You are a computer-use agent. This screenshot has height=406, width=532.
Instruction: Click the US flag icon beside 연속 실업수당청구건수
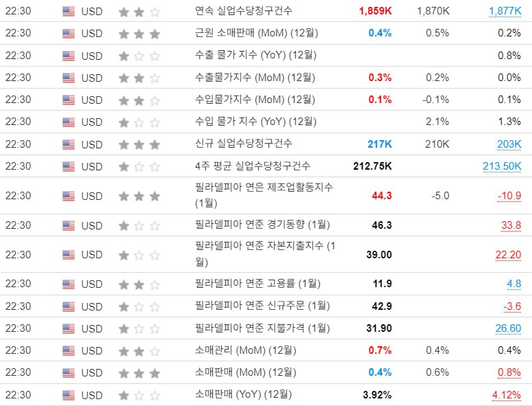click(x=69, y=12)
